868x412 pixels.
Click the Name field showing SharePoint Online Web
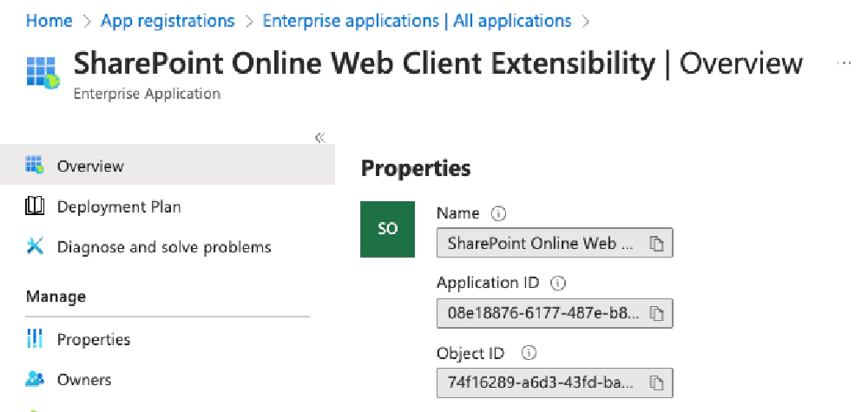click(555, 243)
